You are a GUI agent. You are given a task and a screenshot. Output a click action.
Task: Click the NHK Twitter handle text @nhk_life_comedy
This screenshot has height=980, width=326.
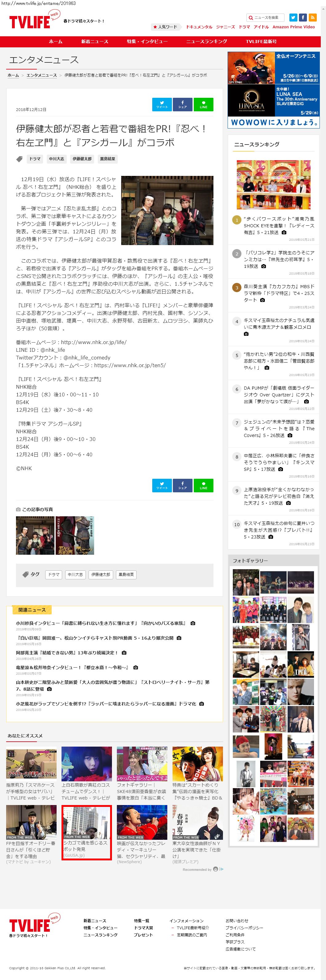87,358
